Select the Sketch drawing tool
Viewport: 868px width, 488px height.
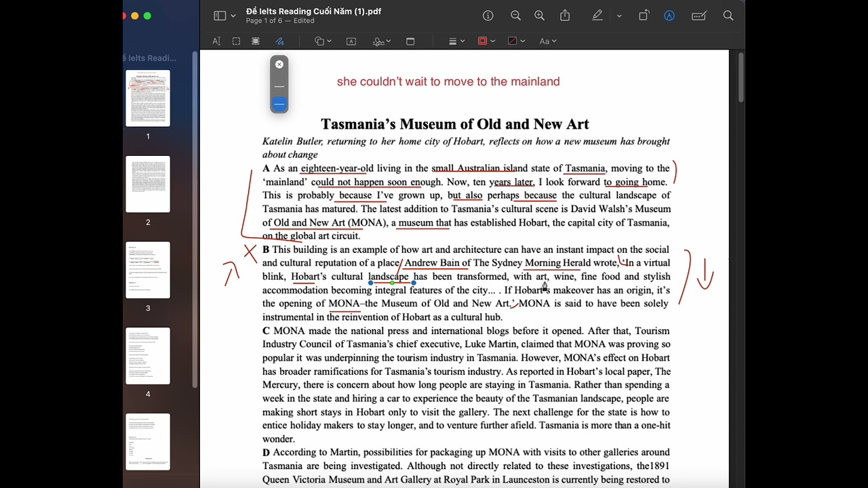pyautogui.click(x=279, y=41)
